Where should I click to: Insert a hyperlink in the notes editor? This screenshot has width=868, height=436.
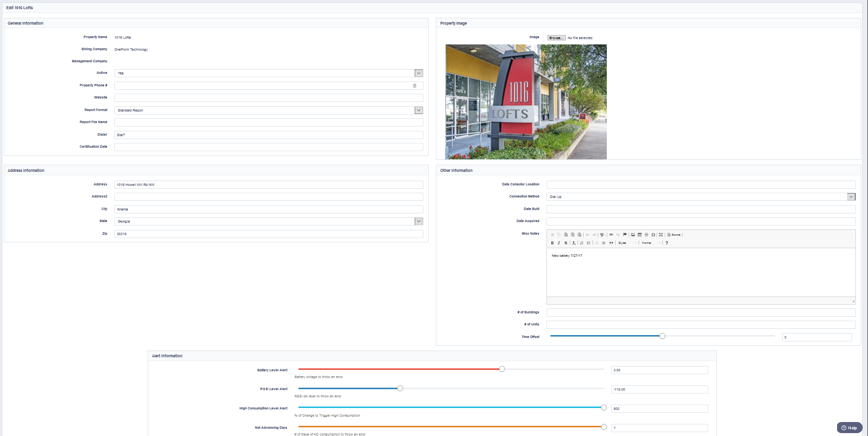[x=611, y=235]
